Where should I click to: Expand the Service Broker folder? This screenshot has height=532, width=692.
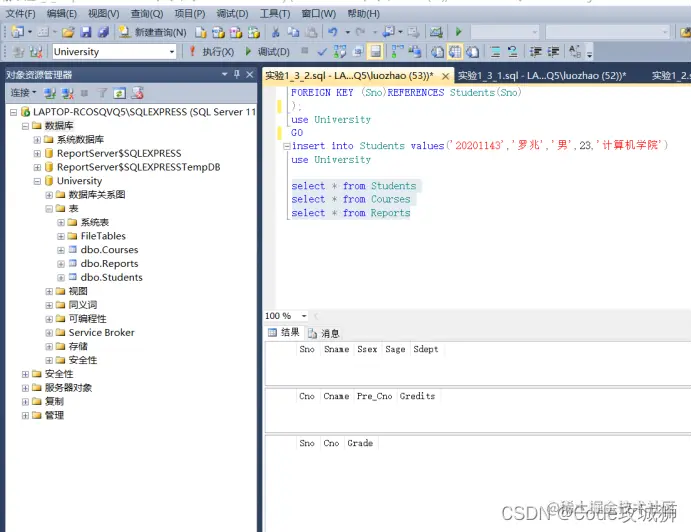[49, 333]
